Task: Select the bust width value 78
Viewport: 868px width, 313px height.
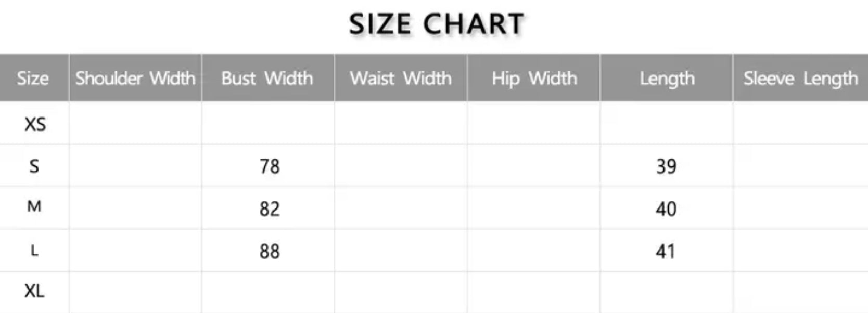Action: click(x=270, y=166)
